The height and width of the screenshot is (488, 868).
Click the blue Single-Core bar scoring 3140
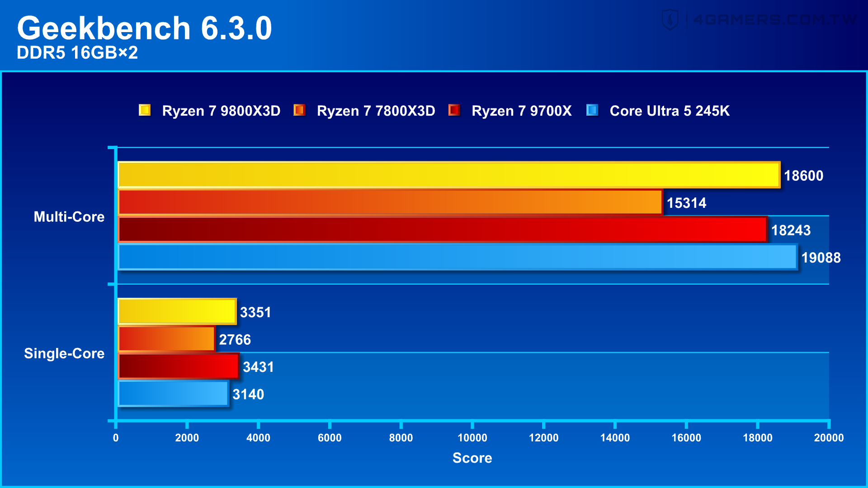[174, 394]
